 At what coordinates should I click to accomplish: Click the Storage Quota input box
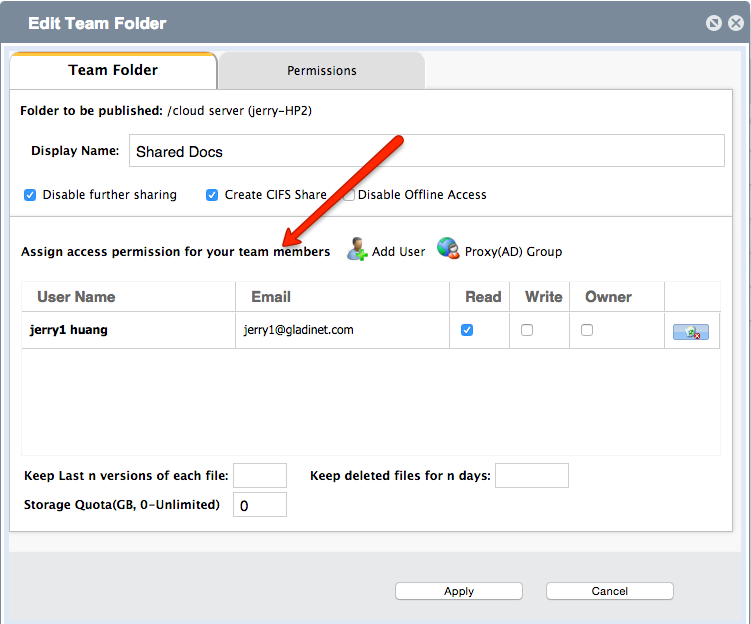pos(260,505)
